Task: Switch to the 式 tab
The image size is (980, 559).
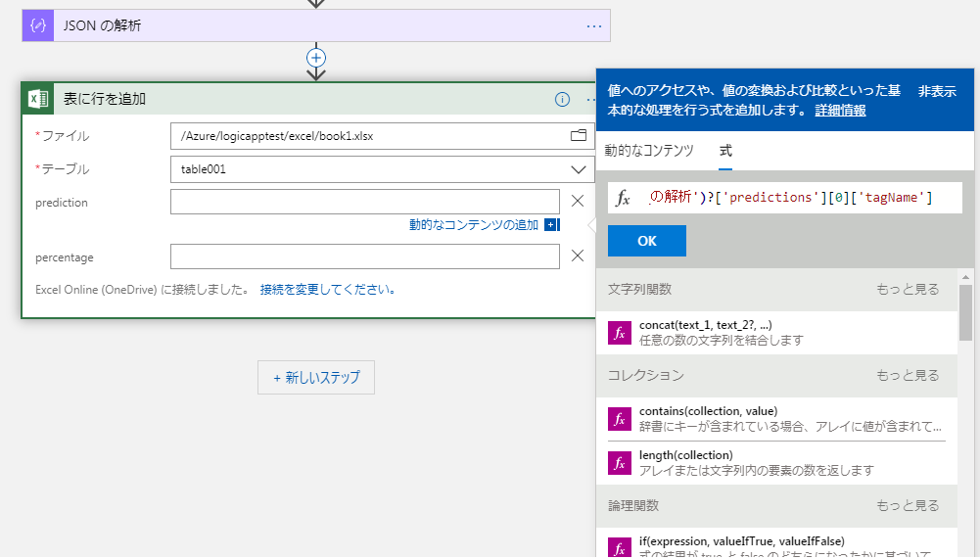Action: click(725, 151)
